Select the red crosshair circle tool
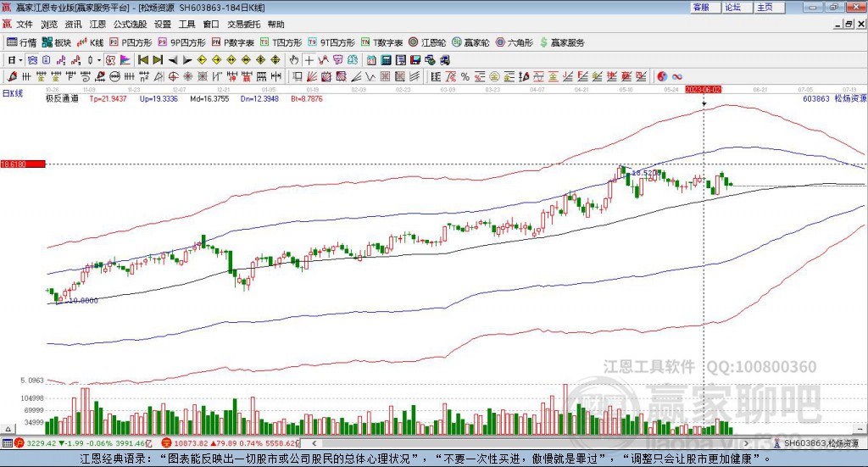 (173, 76)
